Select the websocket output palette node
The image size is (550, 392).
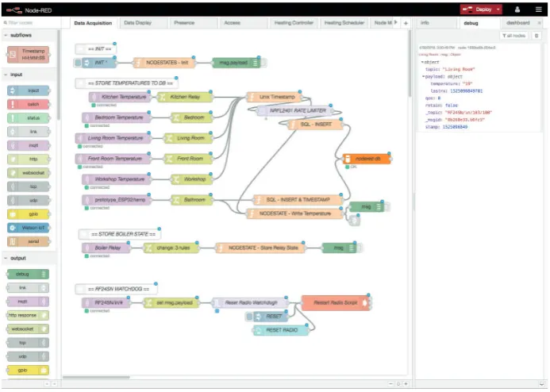tap(28, 329)
